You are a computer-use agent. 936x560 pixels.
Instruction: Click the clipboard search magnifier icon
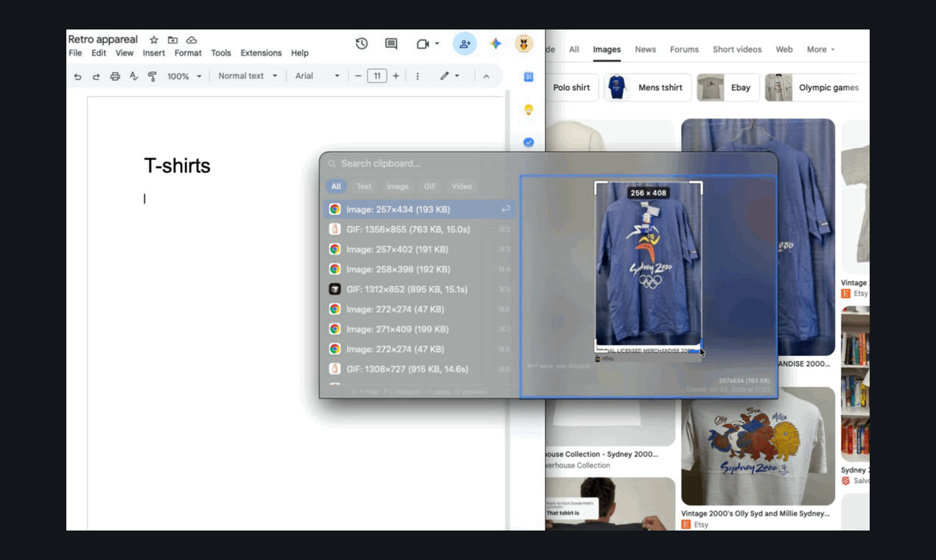tap(332, 164)
